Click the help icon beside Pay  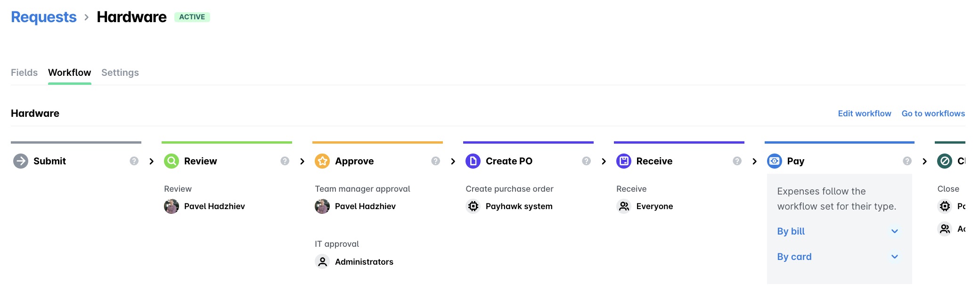pos(907,161)
